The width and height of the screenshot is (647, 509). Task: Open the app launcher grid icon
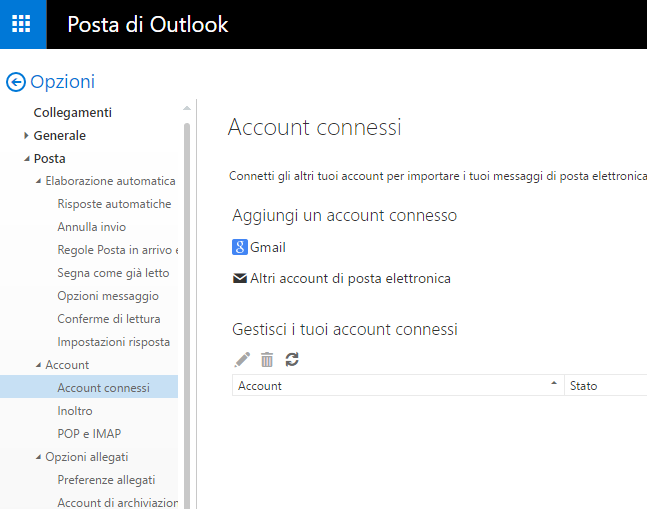point(21,24)
